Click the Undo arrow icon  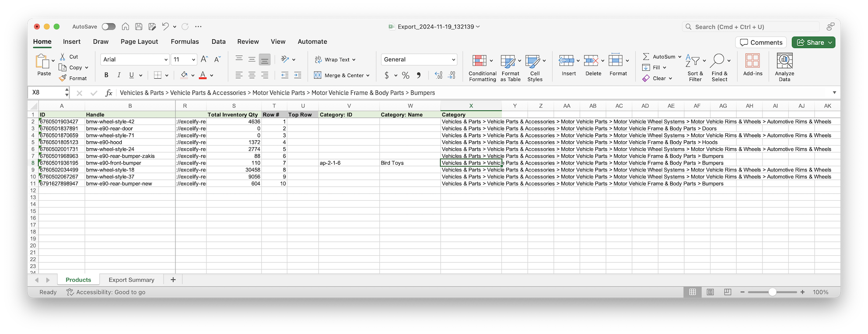pos(165,27)
